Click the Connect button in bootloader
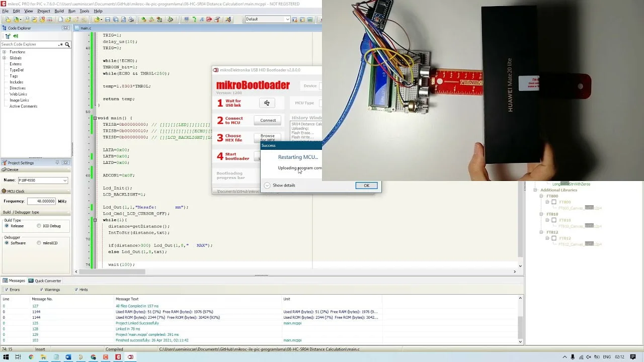Viewport: 644px width, 362px height. coord(268,120)
